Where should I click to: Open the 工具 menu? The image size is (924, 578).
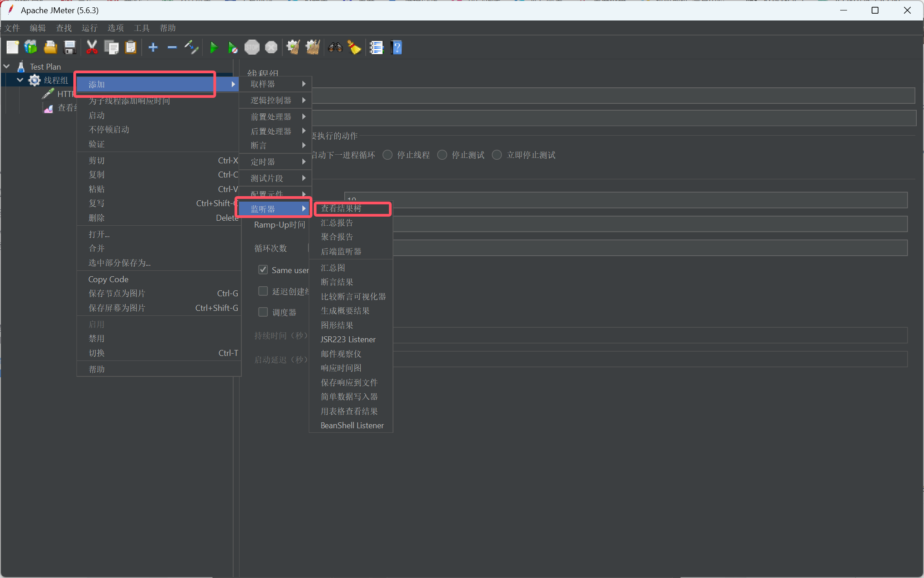(x=142, y=28)
